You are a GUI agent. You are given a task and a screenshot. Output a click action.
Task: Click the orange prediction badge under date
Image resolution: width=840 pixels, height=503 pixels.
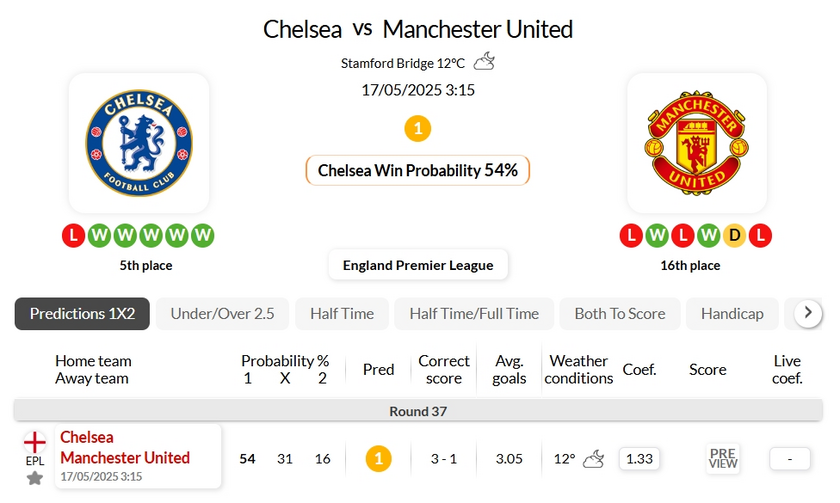point(417,129)
